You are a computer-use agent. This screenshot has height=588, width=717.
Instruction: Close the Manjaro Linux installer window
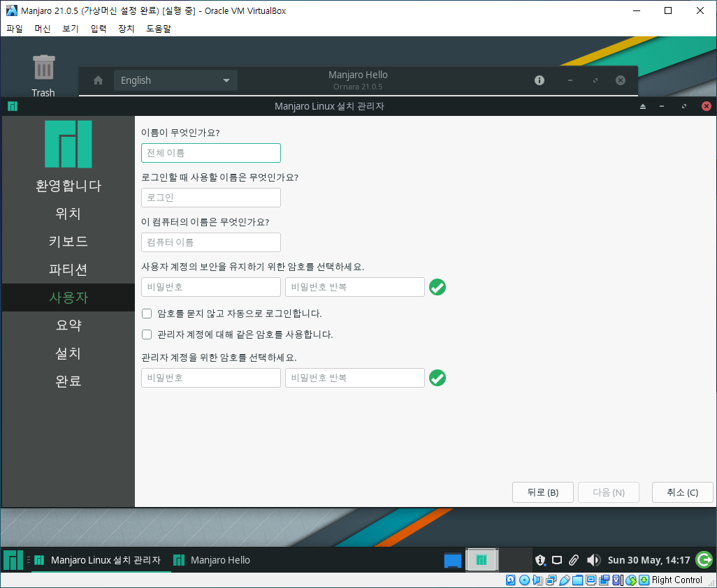(707, 106)
